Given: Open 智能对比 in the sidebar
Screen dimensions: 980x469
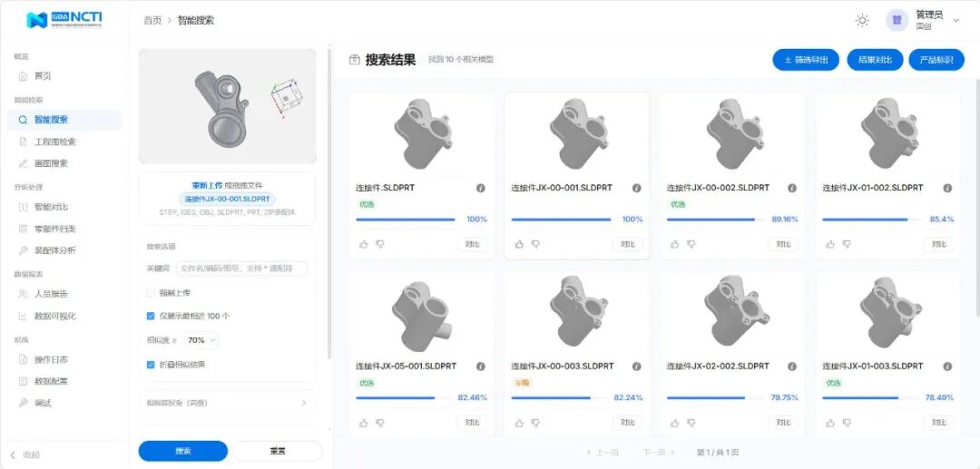Looking at the screenshot, I should (64, 207).
